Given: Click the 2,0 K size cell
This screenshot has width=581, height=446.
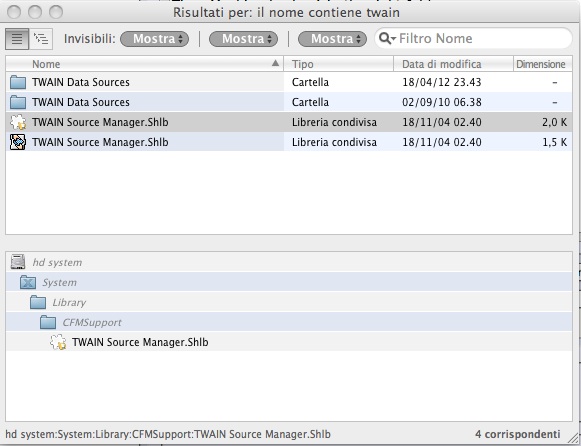Looking at the screenshot, I should 554,122.
